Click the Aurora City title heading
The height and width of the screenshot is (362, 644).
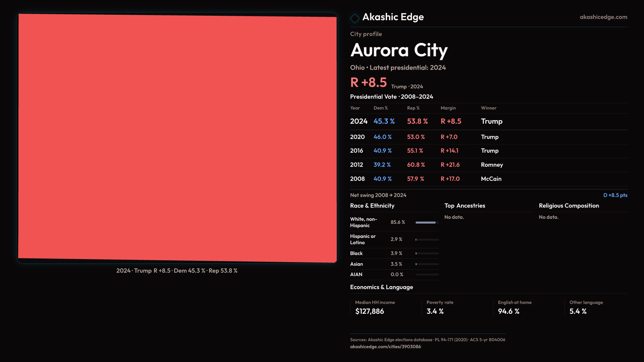pyautogui.click(x=399, y=50)
